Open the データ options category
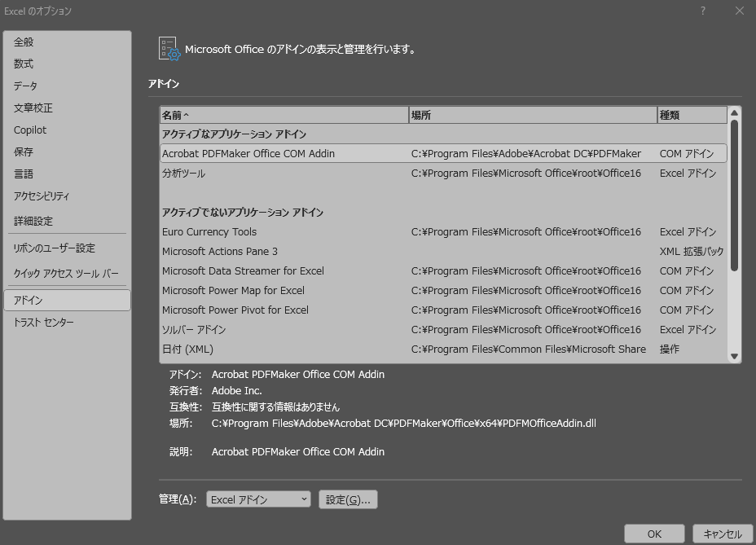The image size is (756, 545). pos(67,86)
